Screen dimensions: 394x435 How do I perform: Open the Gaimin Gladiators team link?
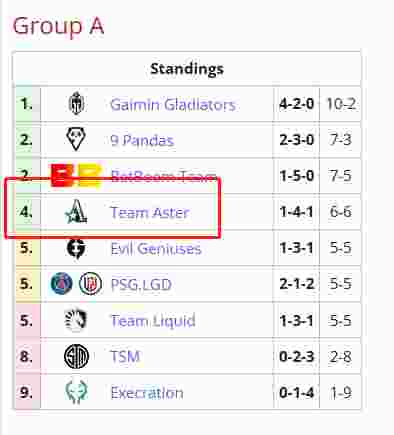[x=173, y=105]
